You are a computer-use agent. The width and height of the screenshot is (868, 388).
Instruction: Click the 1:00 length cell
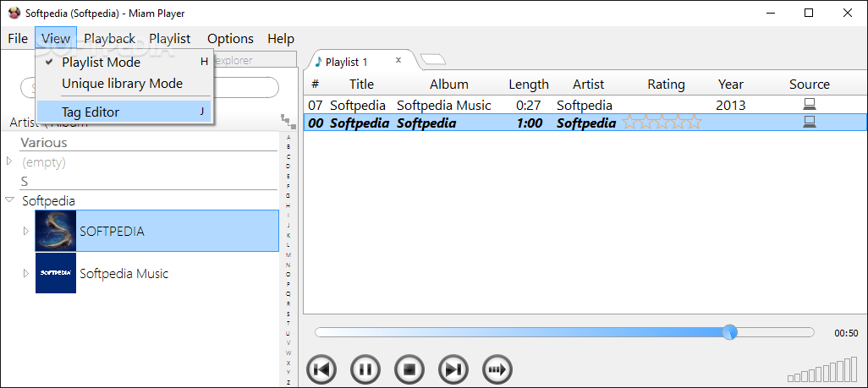point(529,123)
